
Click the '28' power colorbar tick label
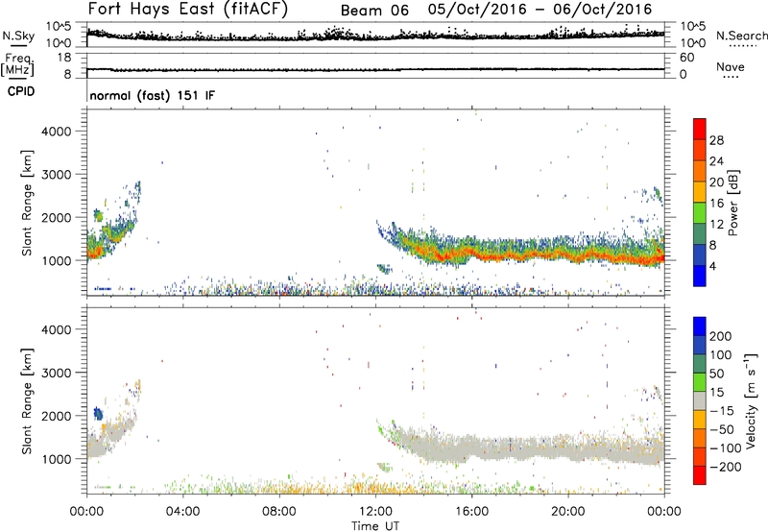point(716,140)
